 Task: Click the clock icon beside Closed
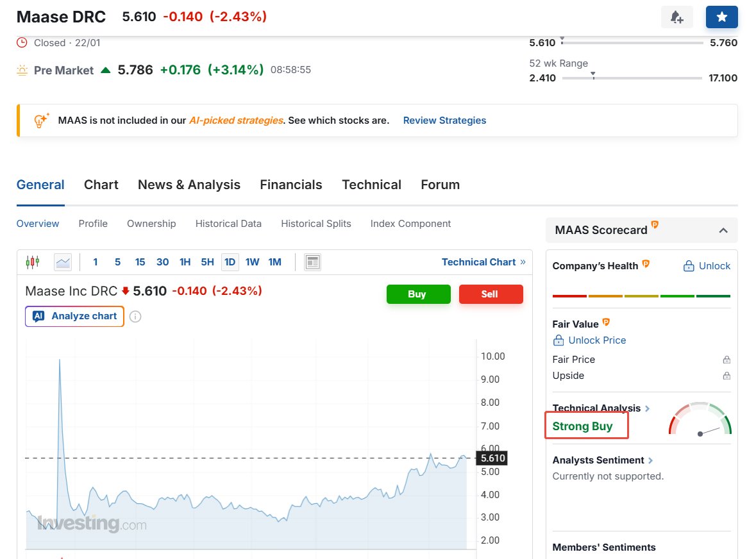[22, 42]
